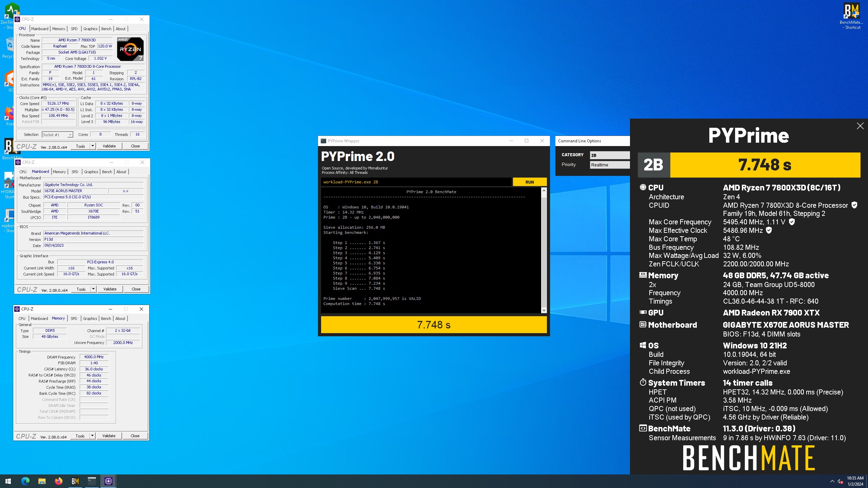Click 'AMD Radeon RX 7900 XTX' GPU text

pos(771,312)
